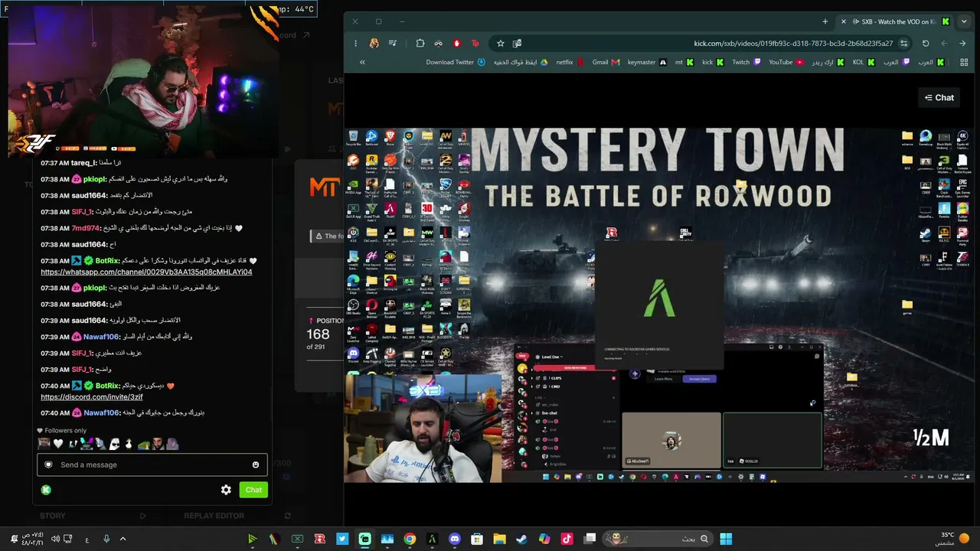Viewport: 980px width, 551px height.
Task: Reload the Kick page
Action: pyautogui.click(x=926, y=44)
